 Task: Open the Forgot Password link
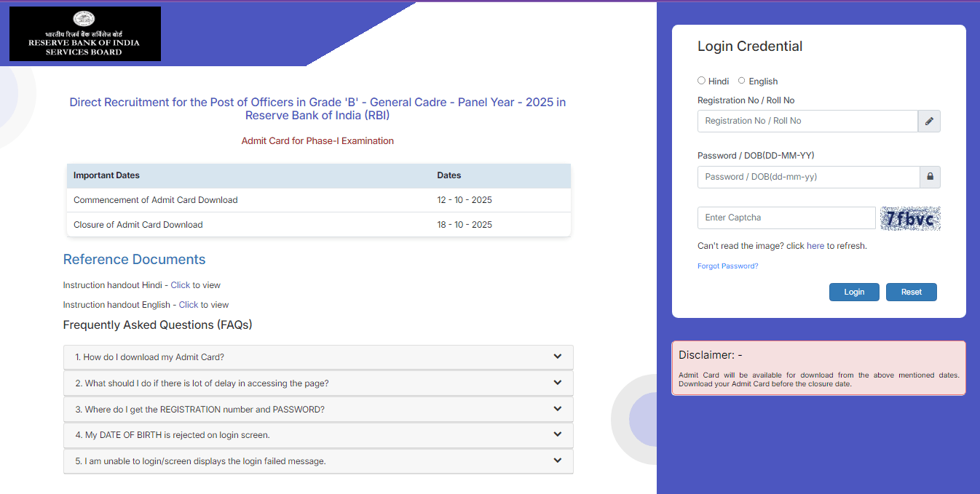pos(727,266)
